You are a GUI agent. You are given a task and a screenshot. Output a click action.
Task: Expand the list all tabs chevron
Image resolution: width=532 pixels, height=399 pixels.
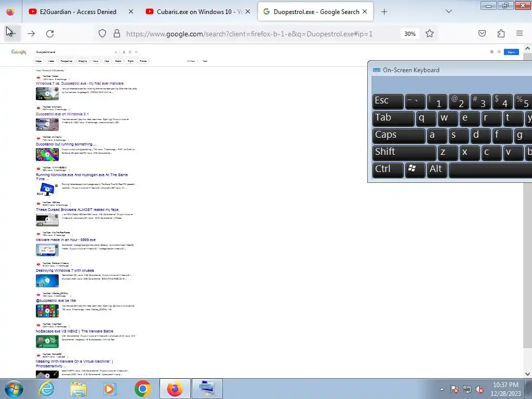point(448,11)
